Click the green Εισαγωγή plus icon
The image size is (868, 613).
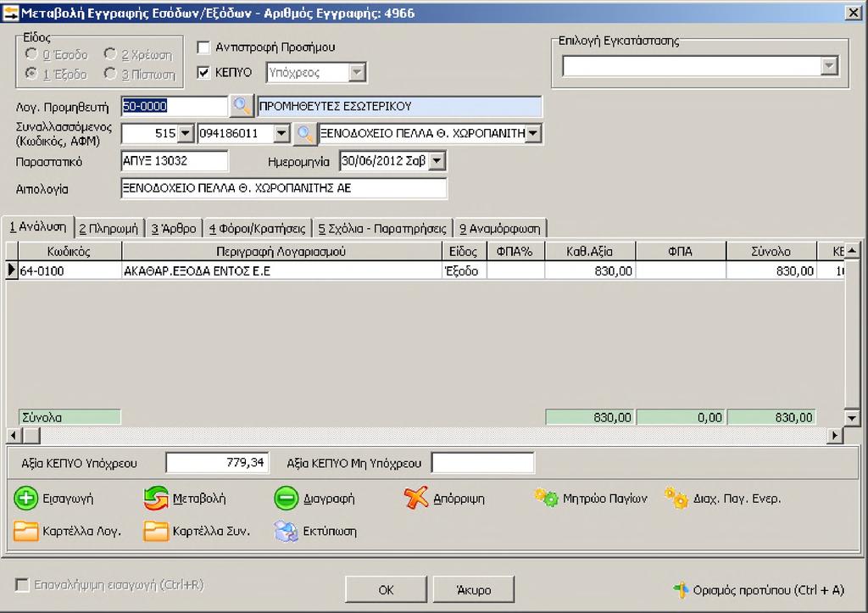[25, 499]
